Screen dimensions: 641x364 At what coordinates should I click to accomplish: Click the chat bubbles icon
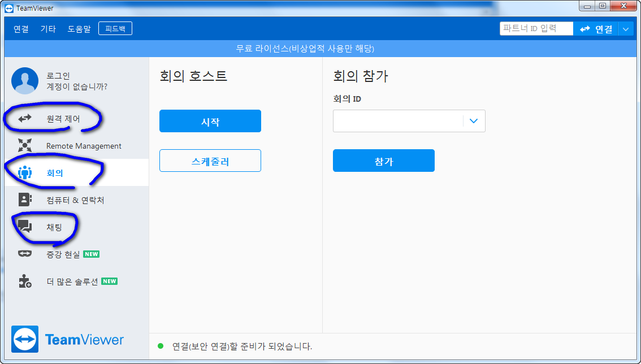(25, 227)
